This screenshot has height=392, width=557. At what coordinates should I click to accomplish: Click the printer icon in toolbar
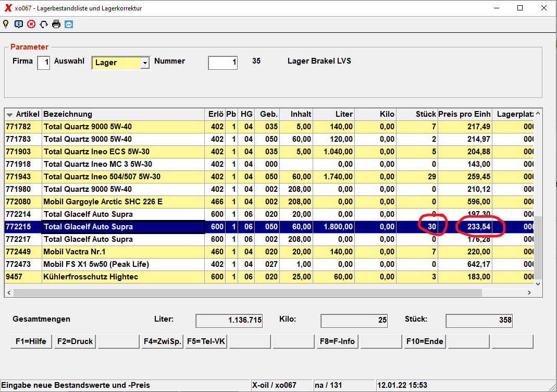coord(56,24)
